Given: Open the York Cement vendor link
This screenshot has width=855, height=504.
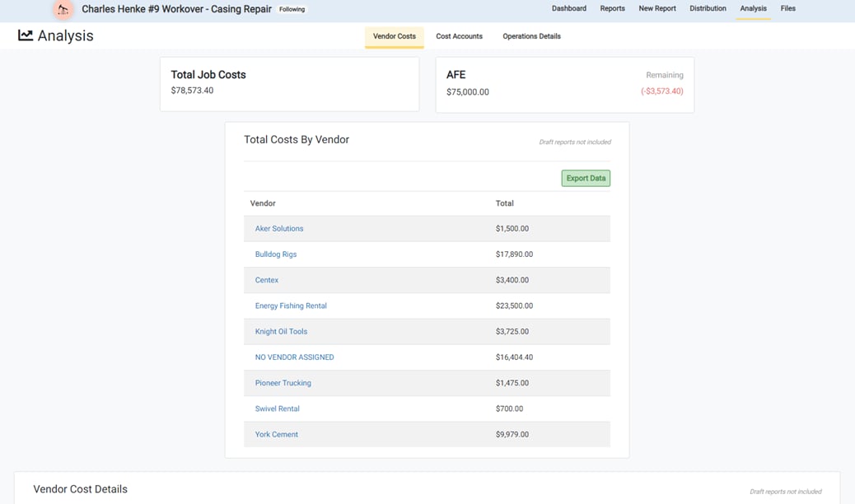Looking at the screenshot, I should (277, 435).
